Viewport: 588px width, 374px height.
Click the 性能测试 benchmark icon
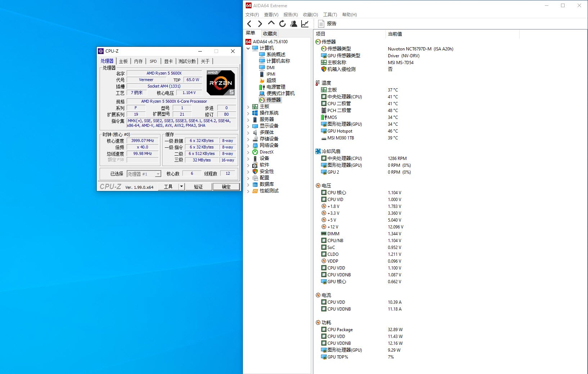point(255,191)
